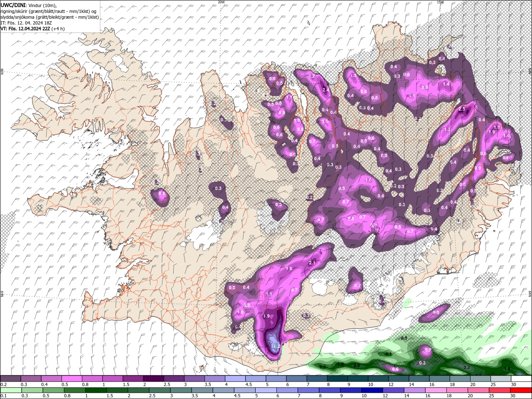Click the 3.5 label in upper legend row
The image size is (532, 399).
(208, 384)
